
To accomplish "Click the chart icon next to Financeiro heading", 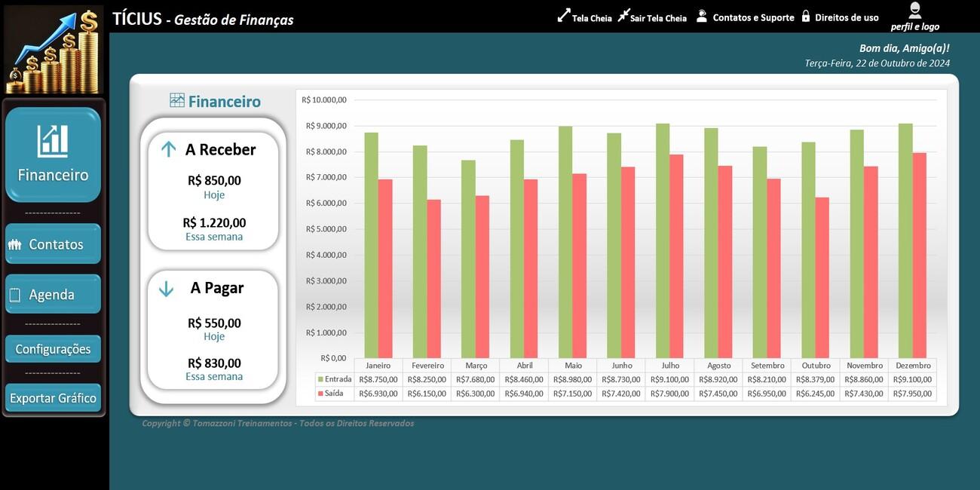I will [x=177, y=100].
